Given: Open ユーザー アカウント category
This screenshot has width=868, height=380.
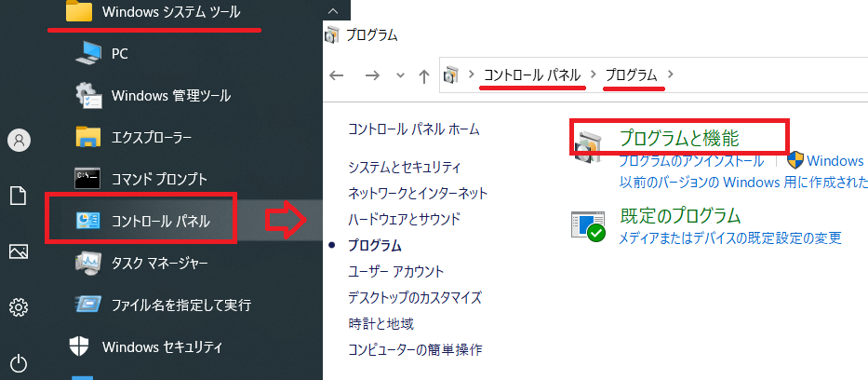Looking at the screenshot, I should pyautogui.click(x=395, y=271).
